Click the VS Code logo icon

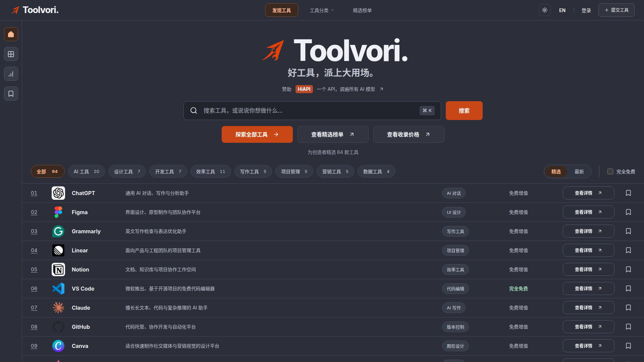[x=58, y=289]
